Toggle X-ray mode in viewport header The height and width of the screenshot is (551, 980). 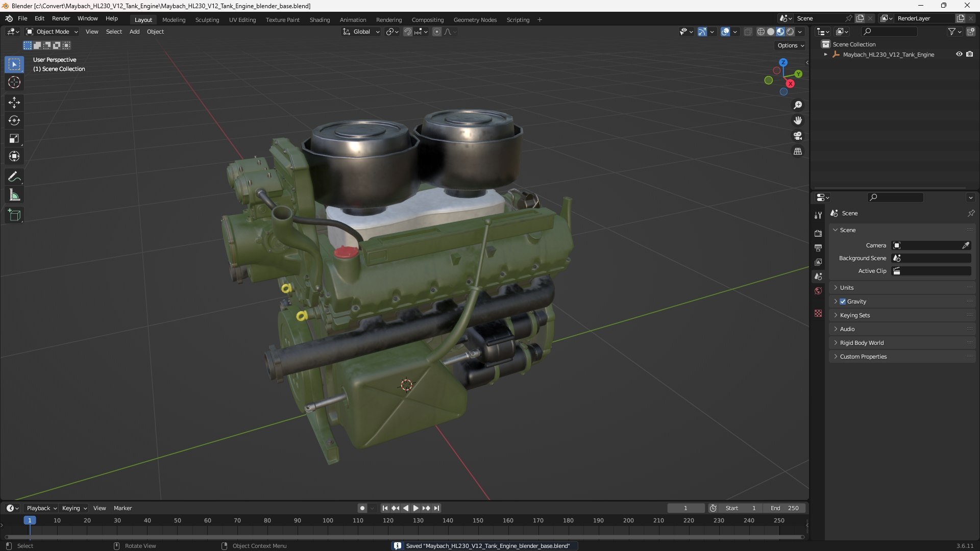748,32
